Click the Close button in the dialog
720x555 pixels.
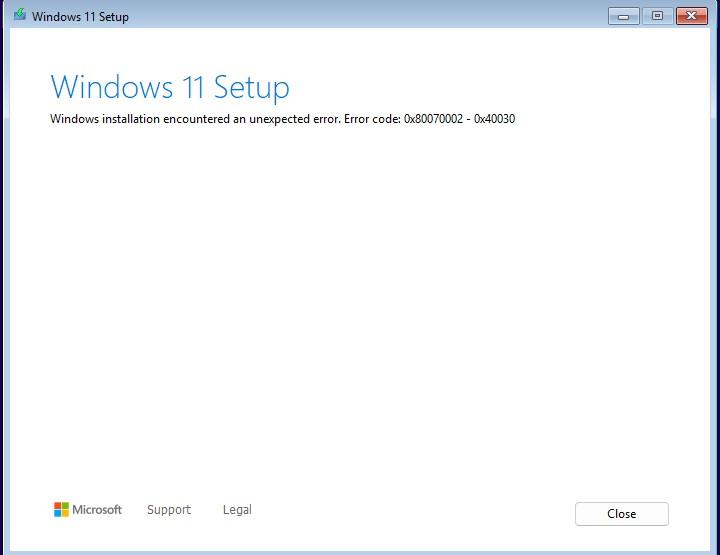coord(622,514)
